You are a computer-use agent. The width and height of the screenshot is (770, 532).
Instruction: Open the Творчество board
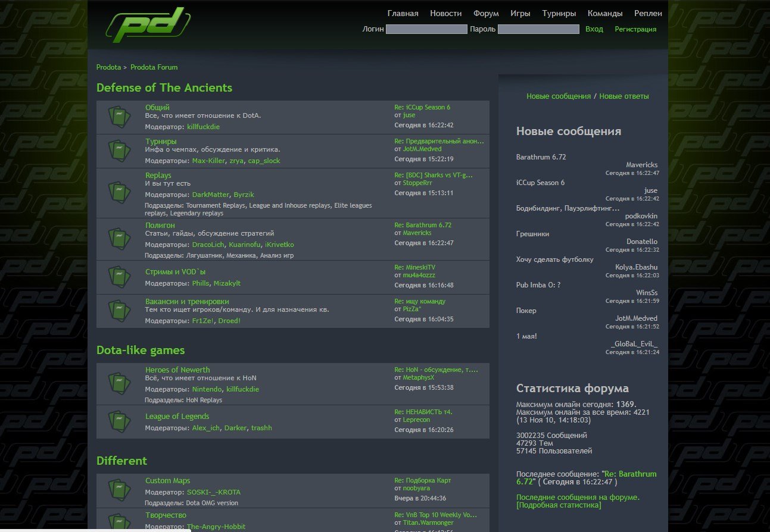166,515
